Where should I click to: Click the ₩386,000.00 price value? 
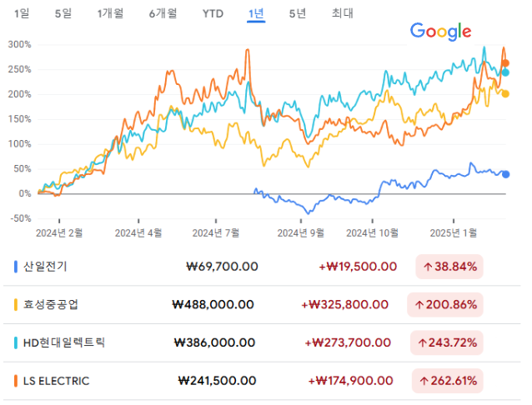tap(214, 342)
